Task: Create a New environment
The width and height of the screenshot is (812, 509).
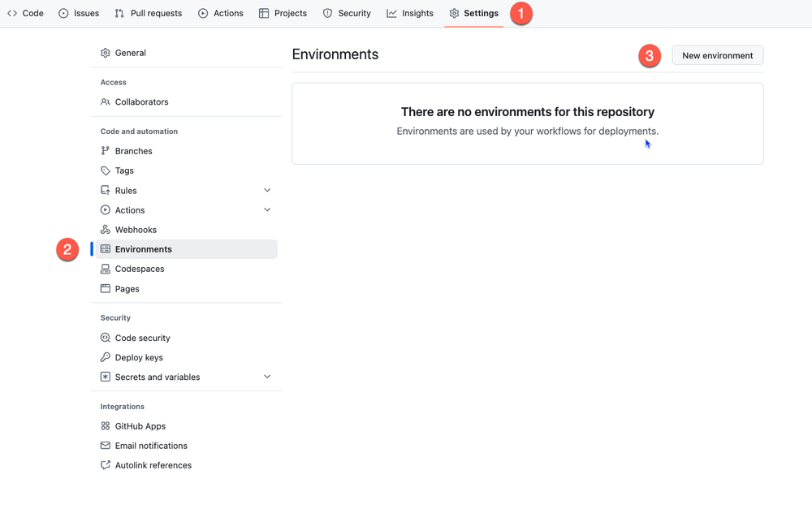Action: 717,55
